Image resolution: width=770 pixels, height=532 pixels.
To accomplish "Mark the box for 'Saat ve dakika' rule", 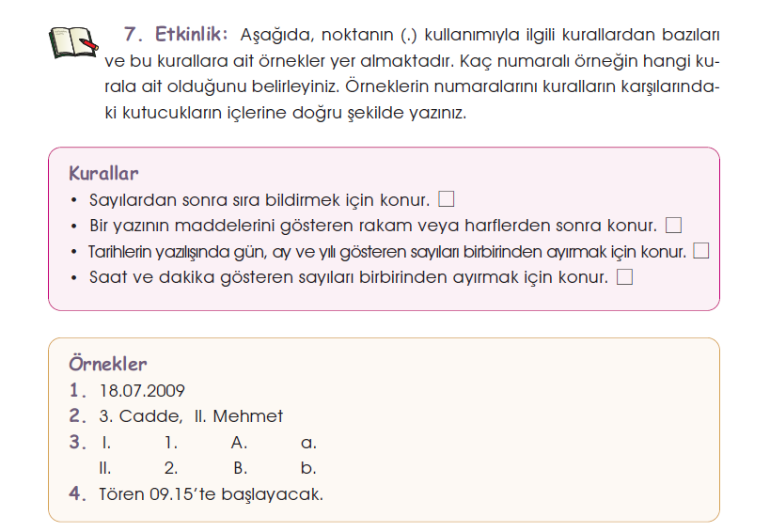I will coord(624,277).
